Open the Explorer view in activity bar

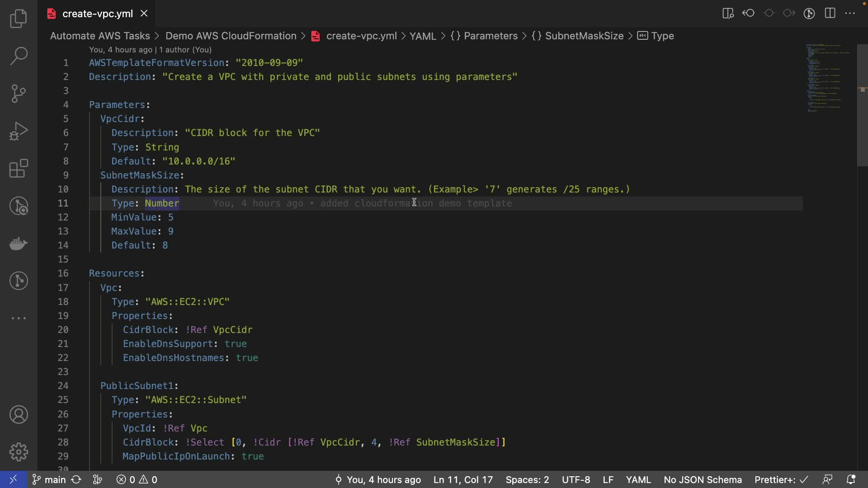point(19,19)
